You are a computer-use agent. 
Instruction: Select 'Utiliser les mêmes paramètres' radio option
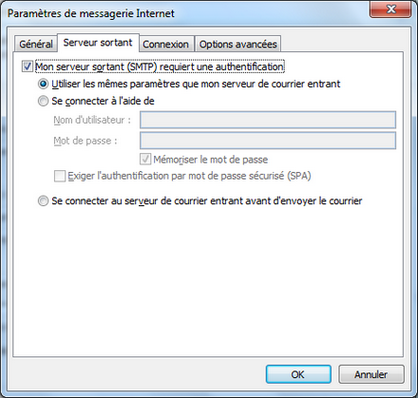click(x=43, y=84)
